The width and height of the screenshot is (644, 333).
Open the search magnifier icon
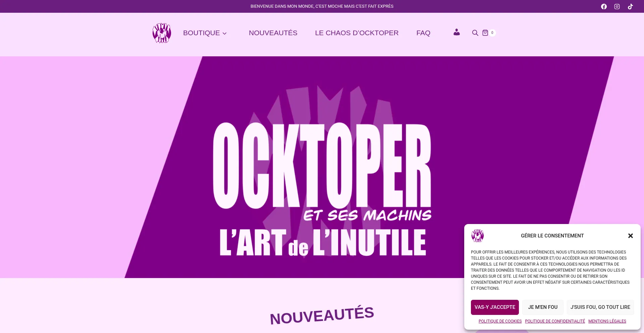[x=475, y=33]
